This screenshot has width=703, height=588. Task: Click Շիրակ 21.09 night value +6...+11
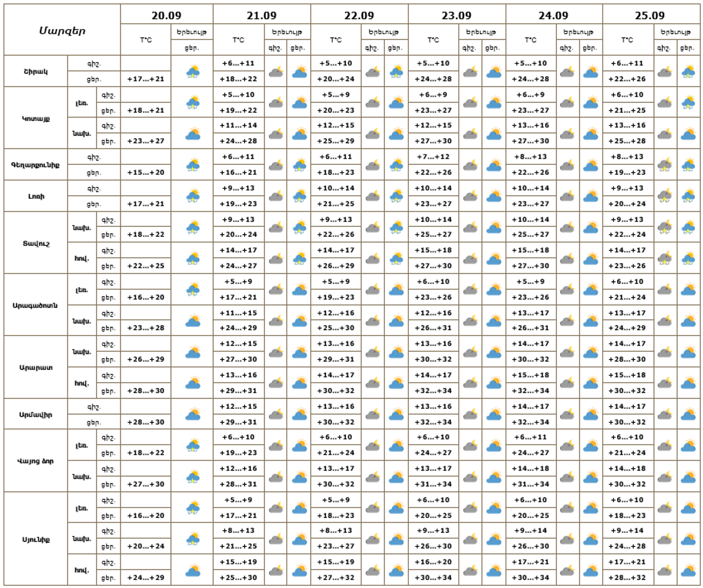click(238, 63)
